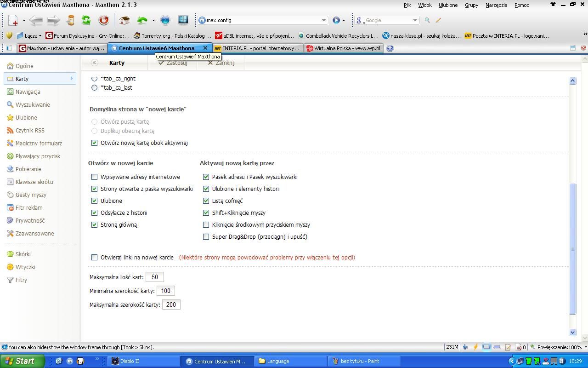Stop loading with the red stop icon
Screen dimensions: 588x368
(x=104, y=20)
